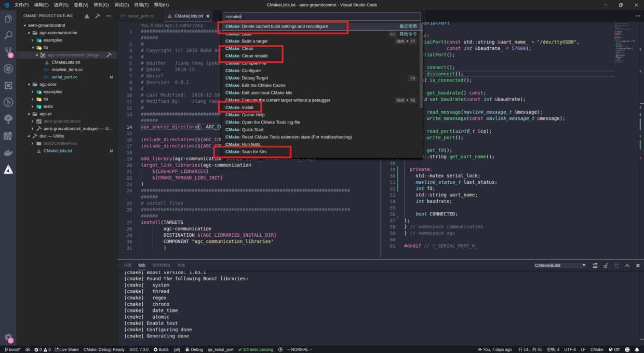This screenshot has height=353, width=644.
Task: Select the GCC 7.3.0 kit in status bar
Action: coord(139,349)
